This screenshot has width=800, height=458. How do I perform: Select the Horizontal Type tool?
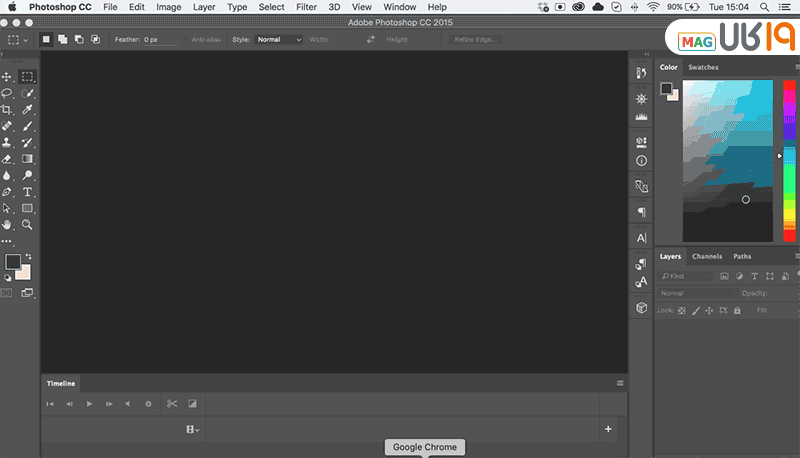28,192
